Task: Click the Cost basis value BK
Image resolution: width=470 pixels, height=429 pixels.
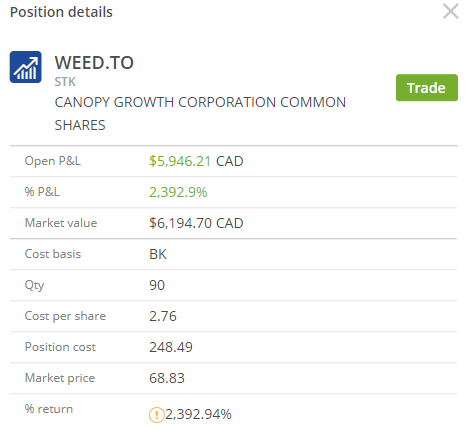Action: coord(158,254)
